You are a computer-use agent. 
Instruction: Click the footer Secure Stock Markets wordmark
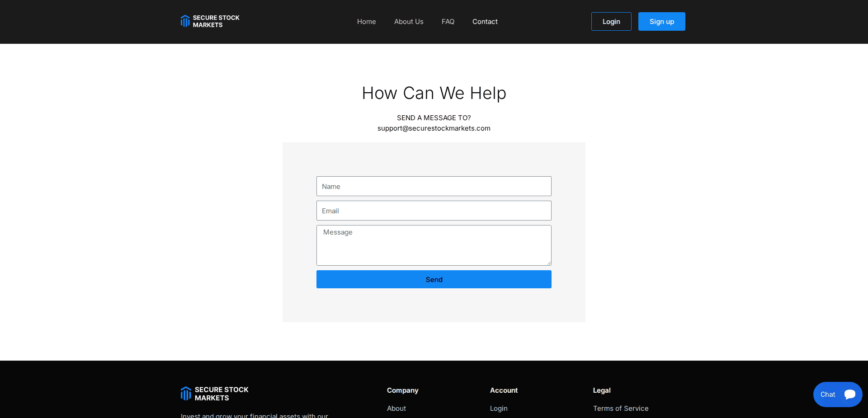coord(221,394)
